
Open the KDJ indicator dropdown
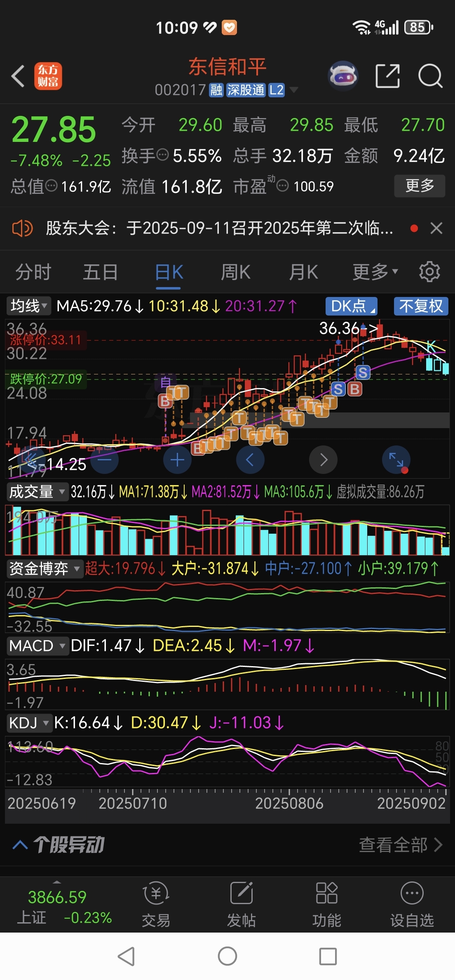(x=29, y=723)
